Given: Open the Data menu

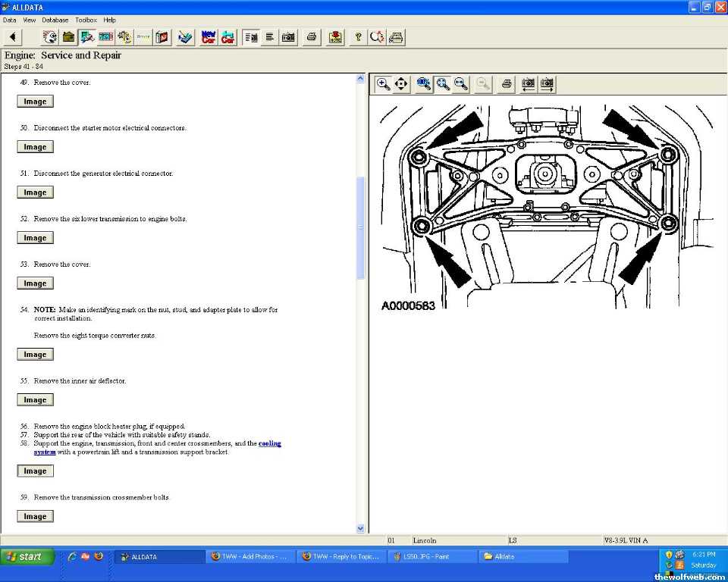Looking at the screenshot, I should coord(9,20).
